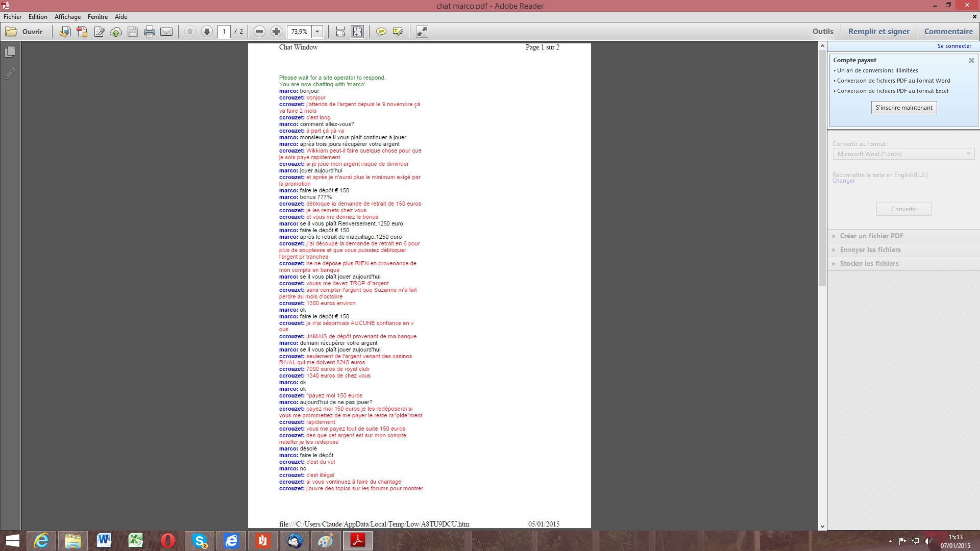The width and height of the screenshot is (980, 551).
Task: Click the create PDF icon
Action: click(82, 32)
